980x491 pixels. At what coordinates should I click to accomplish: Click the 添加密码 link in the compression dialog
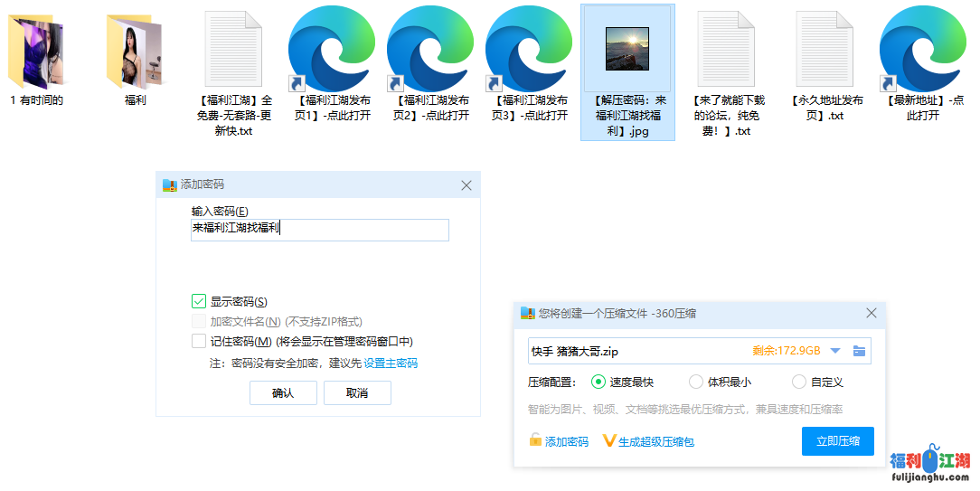pos(559,442)
